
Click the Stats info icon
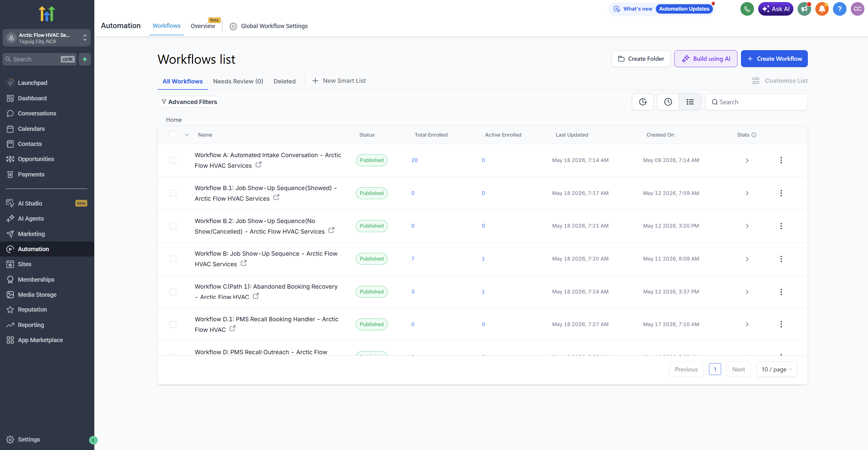pos(754,135)
